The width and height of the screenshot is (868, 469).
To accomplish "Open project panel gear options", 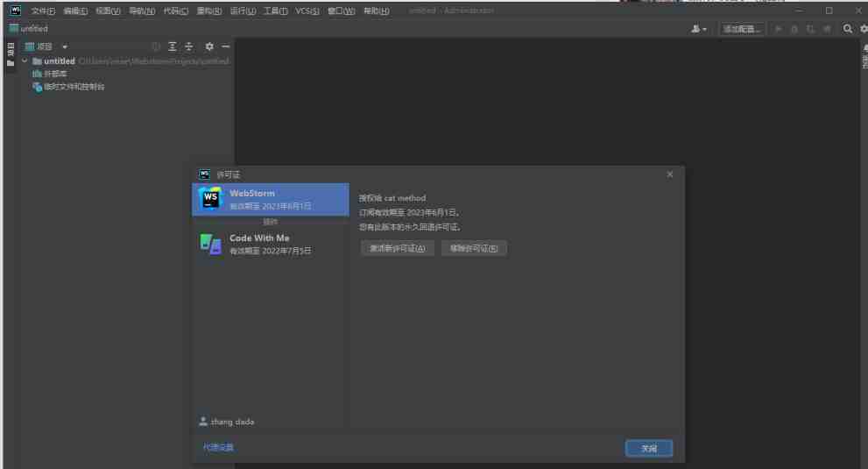I will point(209,46).
